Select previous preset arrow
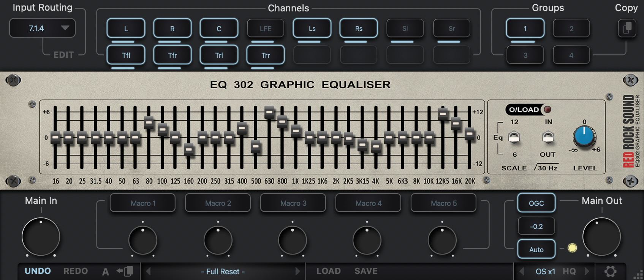This screenshot has height=280, width=644. tap(149, 271)
